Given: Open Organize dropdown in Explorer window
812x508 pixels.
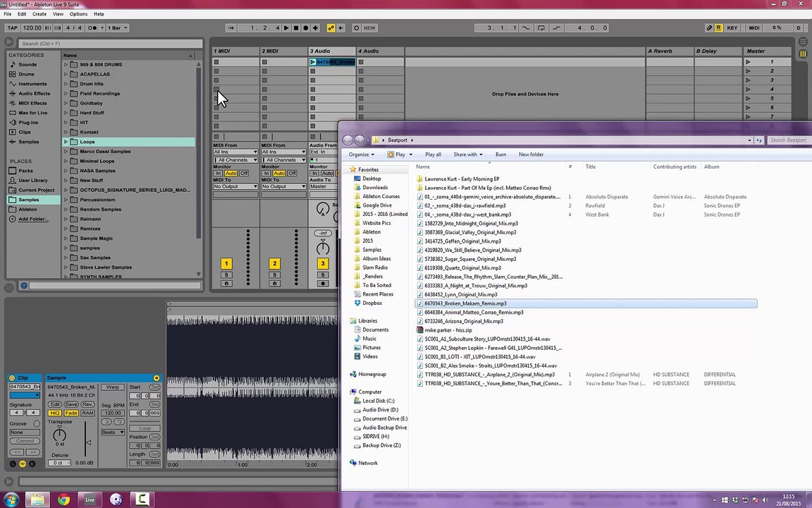Looking at the screenshot, I should 361,155.
